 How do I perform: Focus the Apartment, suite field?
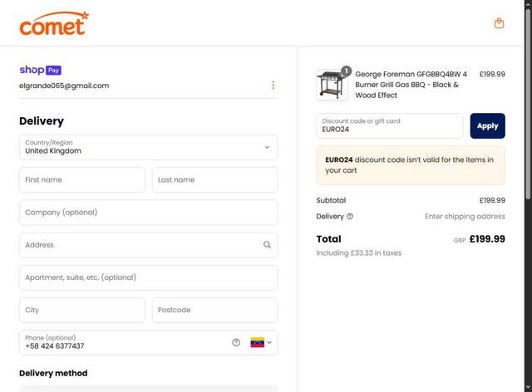click(x=148, y=277)
